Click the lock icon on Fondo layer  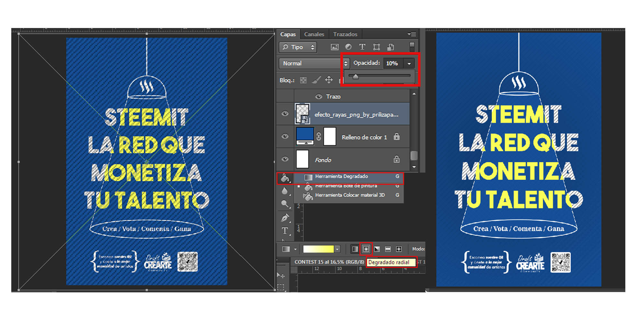click(397, 159)
